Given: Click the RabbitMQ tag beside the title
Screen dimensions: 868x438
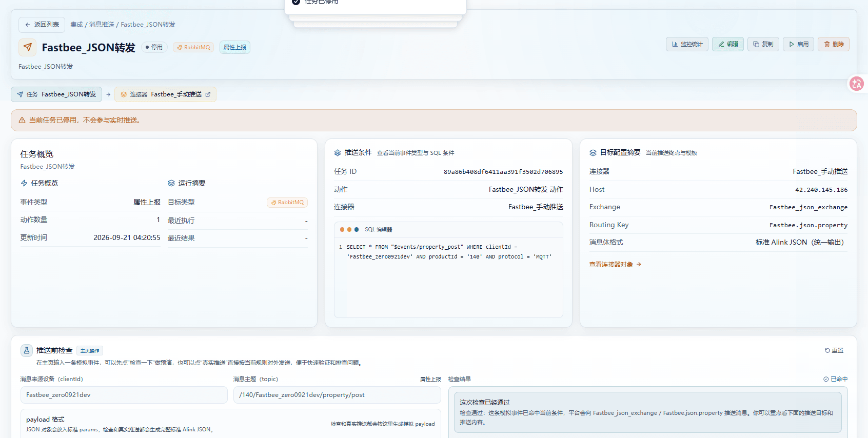Looking at the screenshot, I should tap(193, 47).
